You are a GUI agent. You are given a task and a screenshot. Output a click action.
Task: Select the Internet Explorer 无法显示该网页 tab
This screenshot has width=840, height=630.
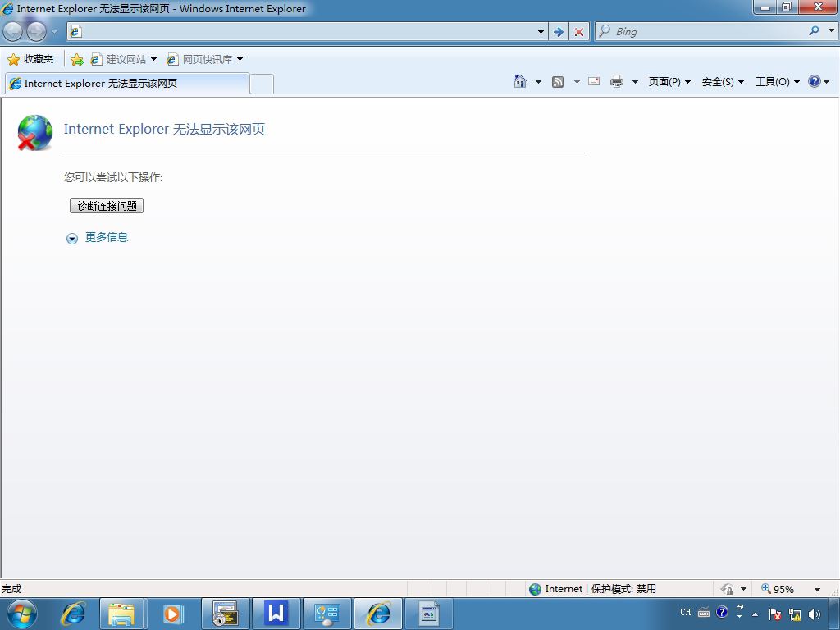pyautogui.click(x=127, y=84)
